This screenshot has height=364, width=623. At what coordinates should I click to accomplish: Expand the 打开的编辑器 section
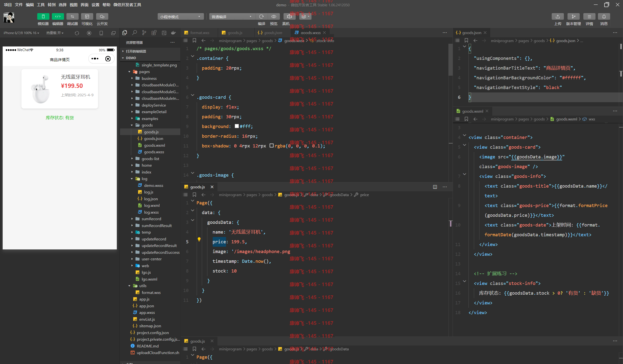pyautogui.click(x=150, y=51)
